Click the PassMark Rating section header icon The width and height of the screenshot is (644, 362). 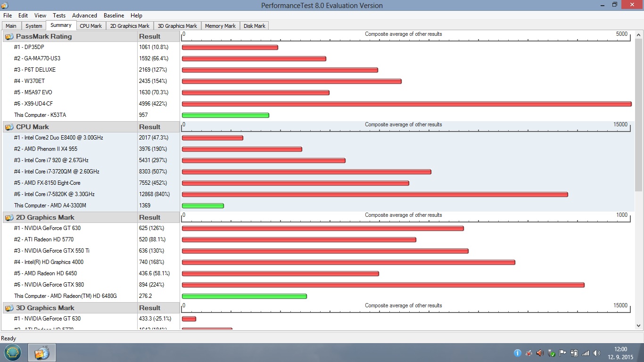click(9, 36)
